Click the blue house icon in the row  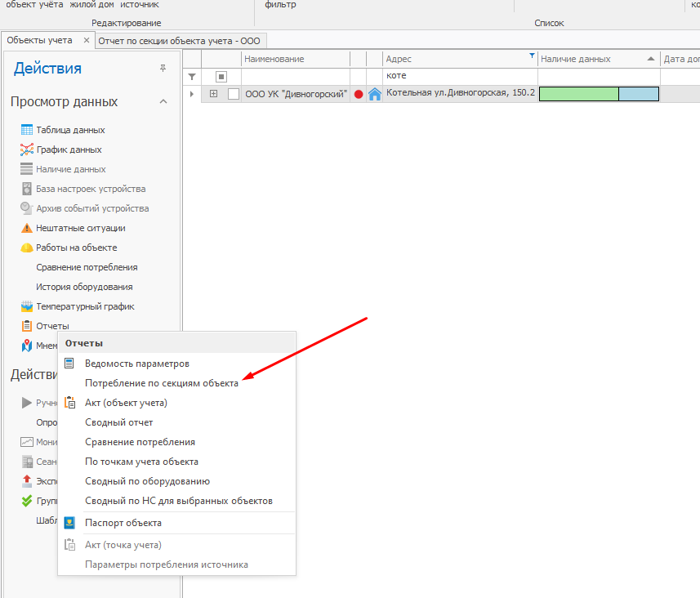(375, 94)
